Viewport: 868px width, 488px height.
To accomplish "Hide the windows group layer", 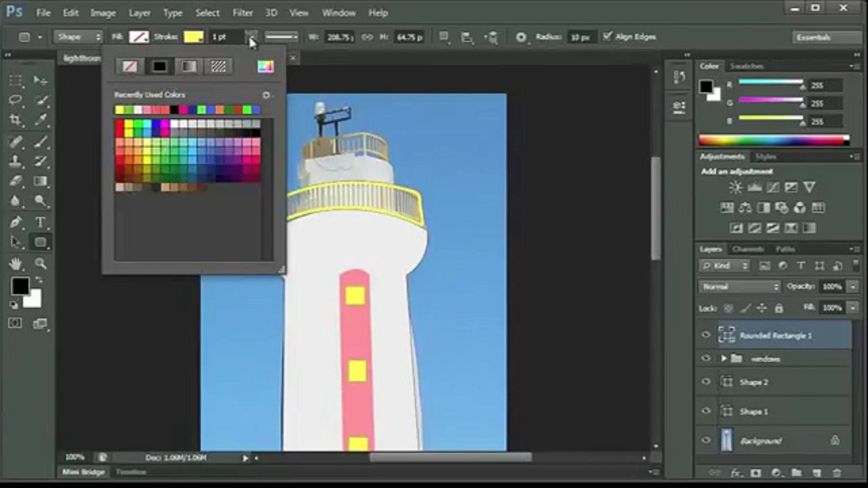I will click(706, 358).
